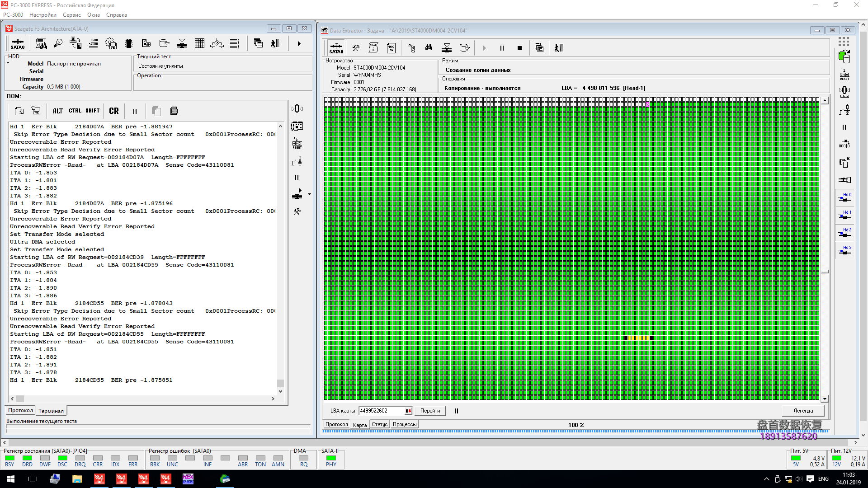This screenshot has height=488, width=868.
Task: Click the zero-position icon beside terminal
Action: [x=297, y=108]
